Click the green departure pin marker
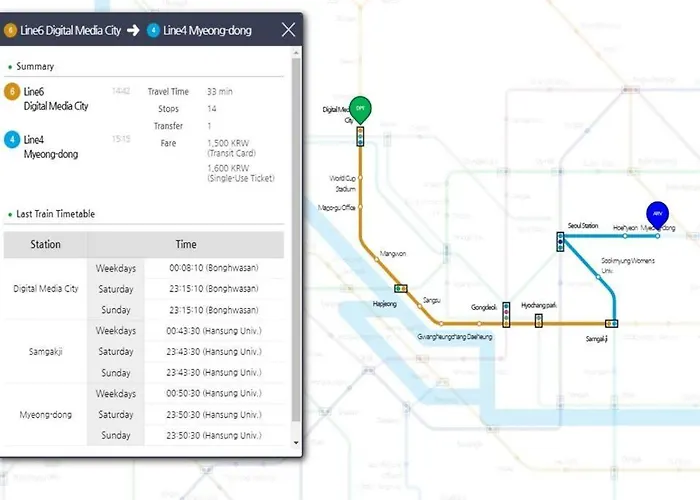700x500 pixels. tap(360, 110)
